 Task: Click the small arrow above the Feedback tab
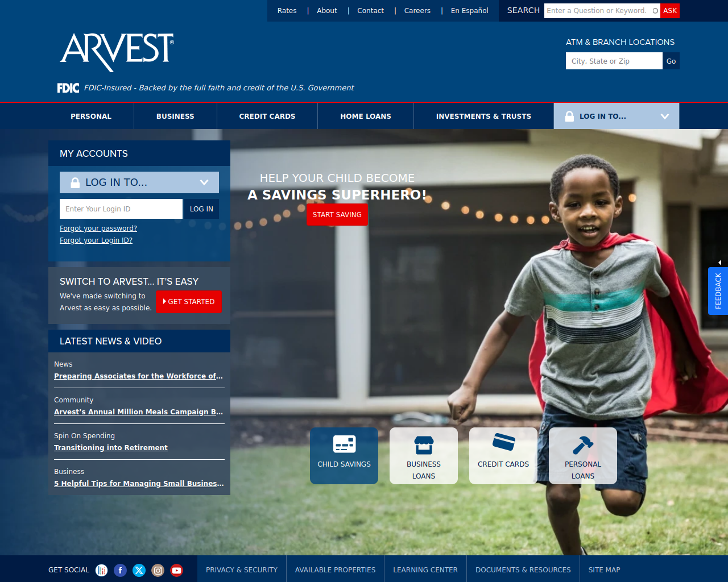point(720,263)
